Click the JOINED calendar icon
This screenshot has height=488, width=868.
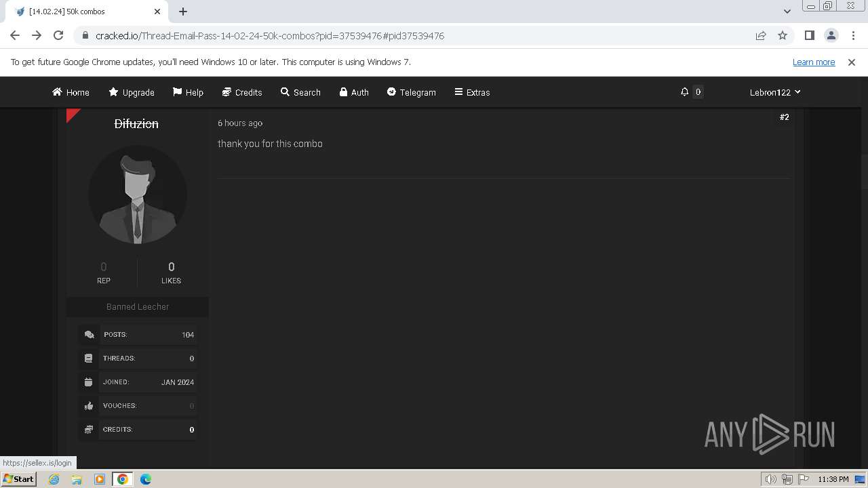coord(88,382)
